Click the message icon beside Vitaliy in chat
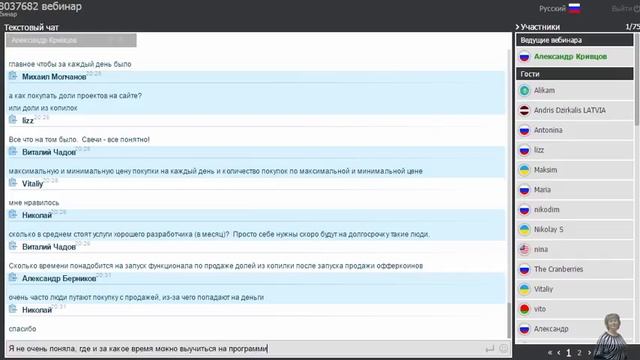Image resolution: width=640 pixels, height=360 pixels. pos(13,183)
